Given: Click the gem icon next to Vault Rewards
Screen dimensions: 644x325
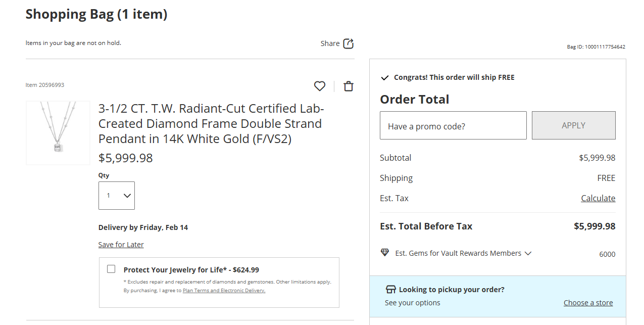Looking at the screenshot, I should [385, 253].
